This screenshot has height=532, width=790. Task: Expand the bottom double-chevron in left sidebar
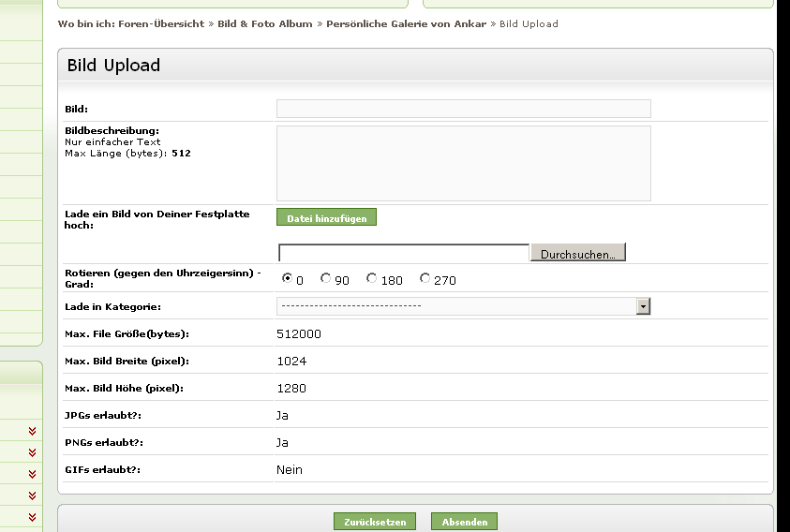coord(32,517)
